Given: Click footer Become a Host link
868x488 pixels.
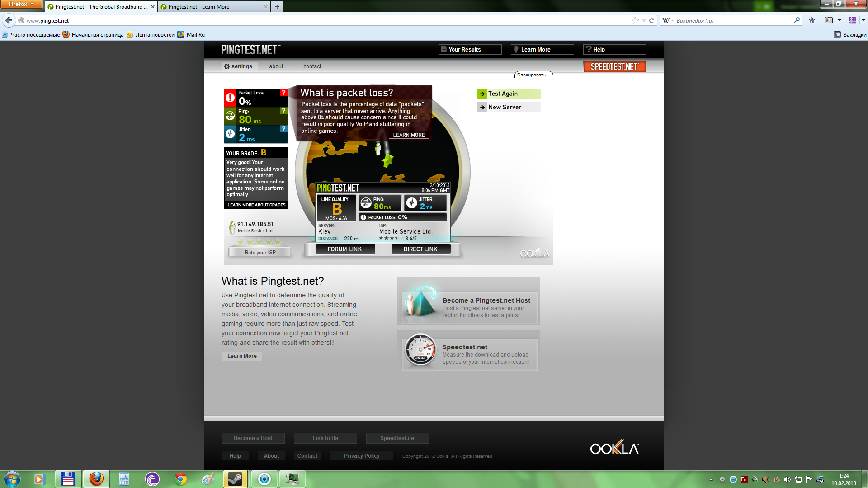Looking at the screenshot, I should pos(253,438).
